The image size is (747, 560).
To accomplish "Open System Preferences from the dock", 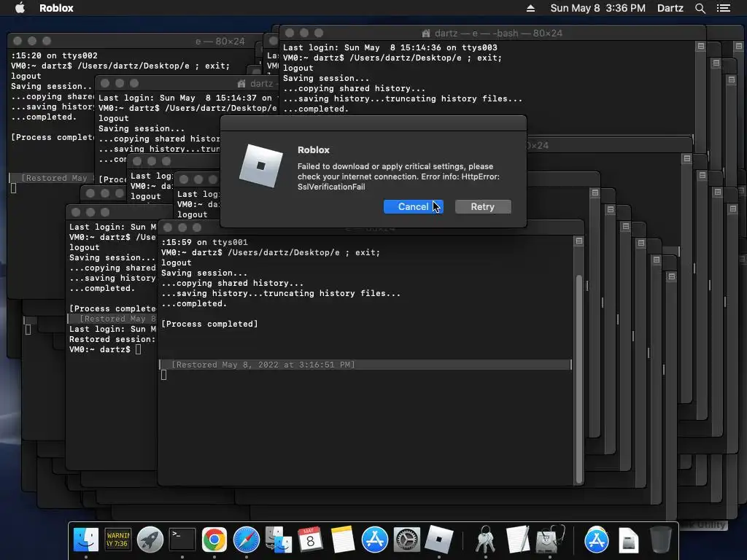I will 406,540.
